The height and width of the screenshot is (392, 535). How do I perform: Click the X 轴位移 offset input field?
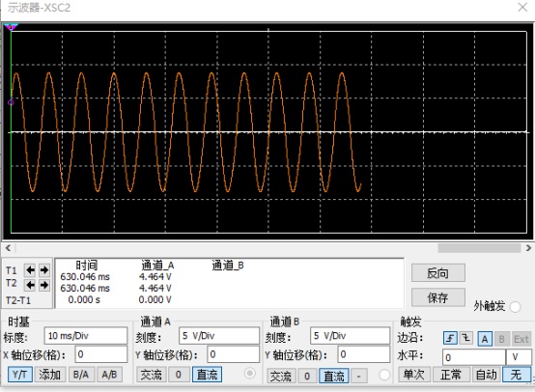101,354
